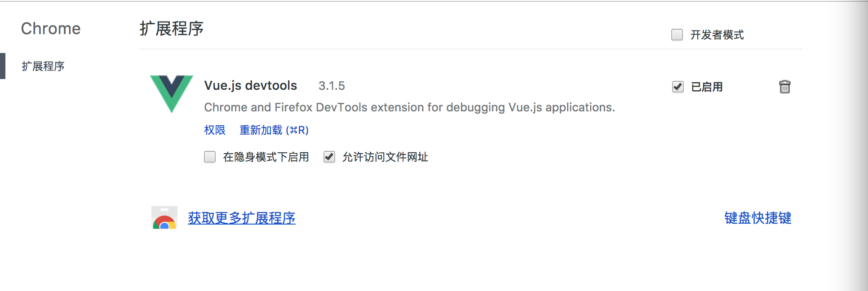The height and width of the screenshot is (291, 868).
Task: Select 扩展程序 in the left sidebar
Action: click(x=43, y=66)
